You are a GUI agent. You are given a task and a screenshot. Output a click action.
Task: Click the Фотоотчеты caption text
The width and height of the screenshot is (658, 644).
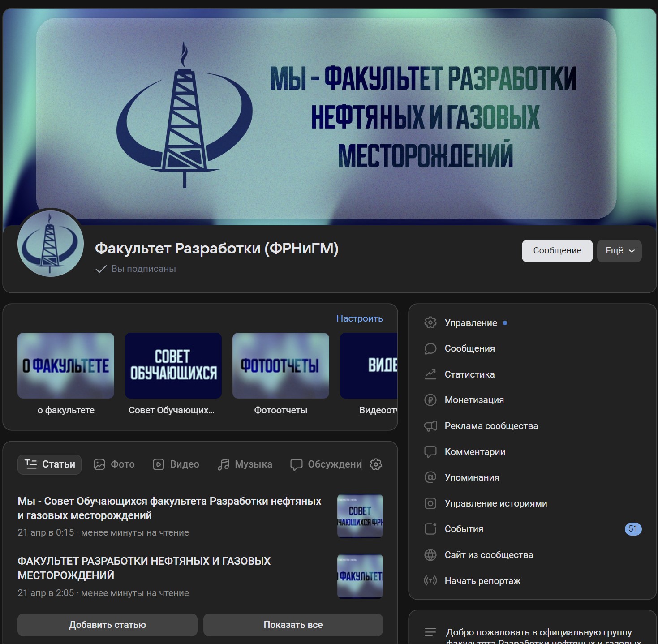(281, 410)
